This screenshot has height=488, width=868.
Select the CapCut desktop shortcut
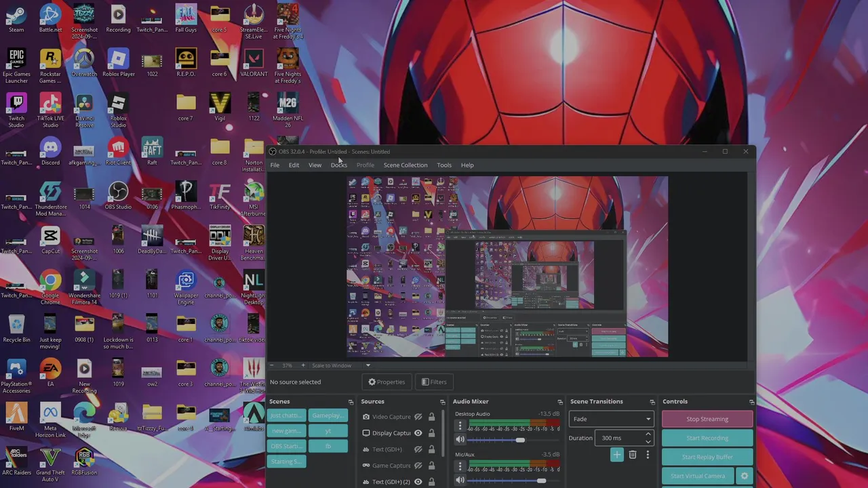tap(50, 240)
